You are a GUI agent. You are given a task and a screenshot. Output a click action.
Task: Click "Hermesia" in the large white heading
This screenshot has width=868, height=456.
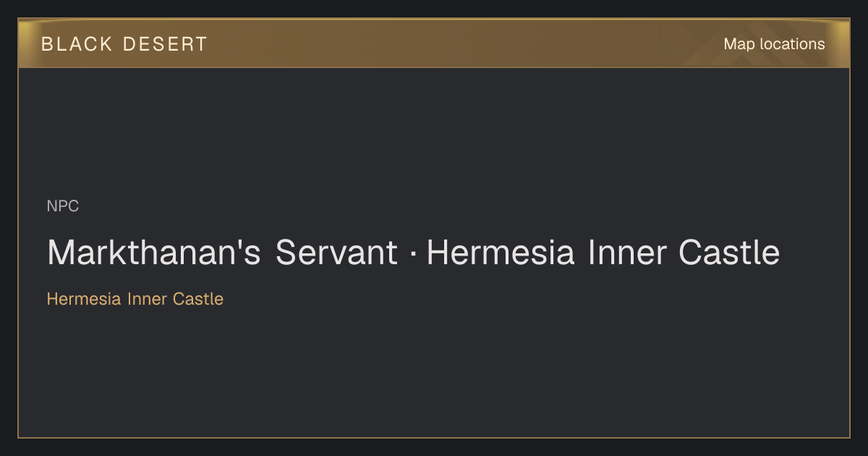(x=501, y=253)
